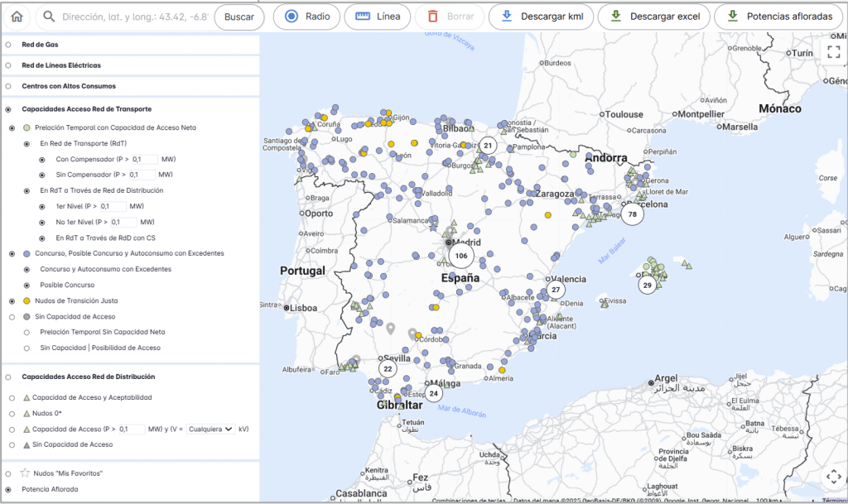Click the address search input field
848x504 pixels.
click(x=132, y=17)
